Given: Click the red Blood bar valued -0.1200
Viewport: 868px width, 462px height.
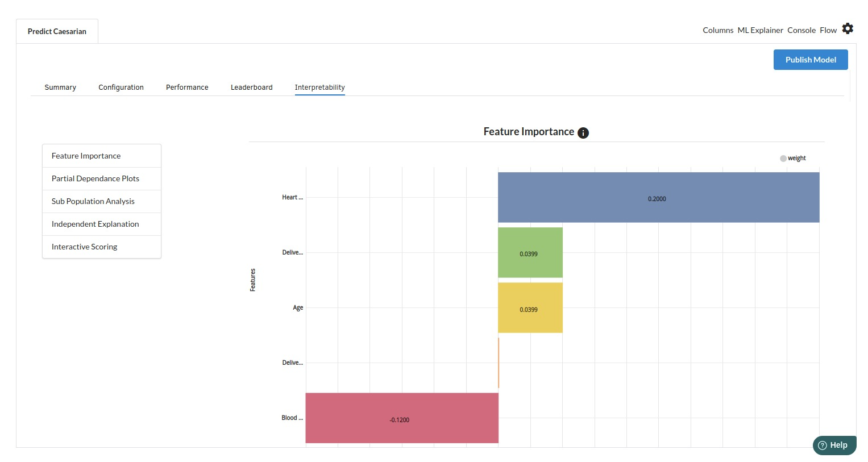Looking at the screenshot, I should click(x=402, y=418).
